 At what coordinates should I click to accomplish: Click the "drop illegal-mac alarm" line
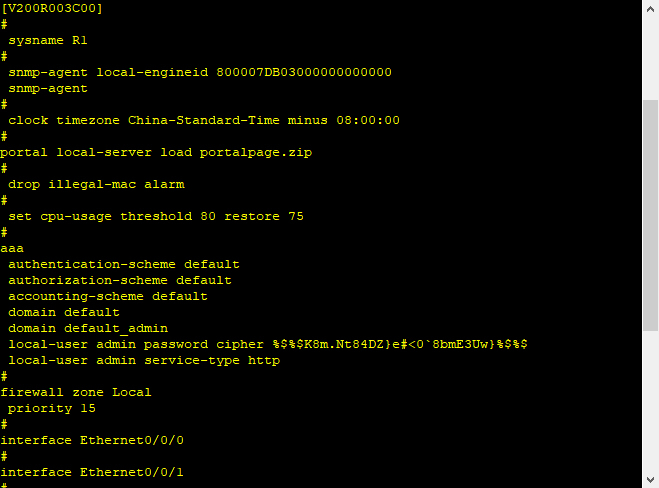(x=96, y=184)
